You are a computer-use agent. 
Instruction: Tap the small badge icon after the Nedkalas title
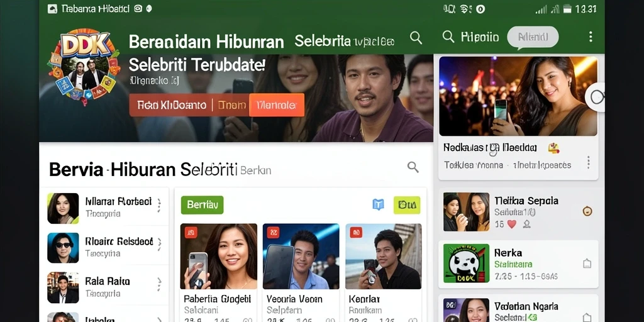click(x=553, y=148)
